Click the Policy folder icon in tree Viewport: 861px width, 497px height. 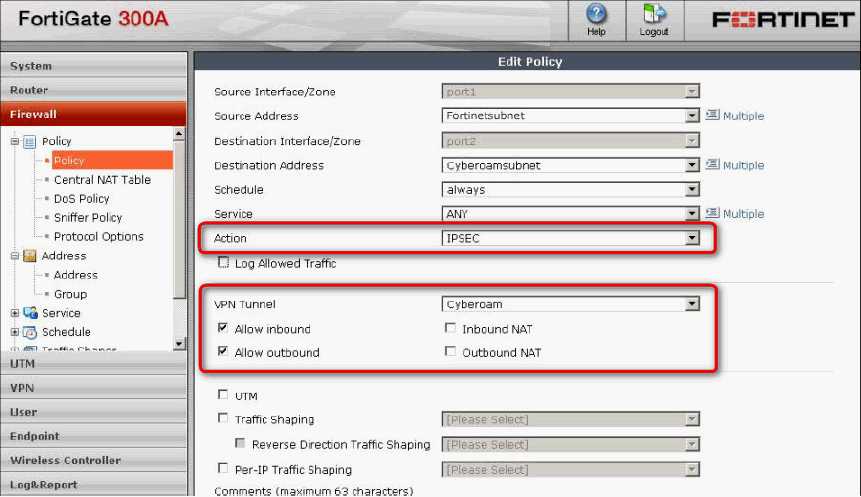click(x=30, y=142)
